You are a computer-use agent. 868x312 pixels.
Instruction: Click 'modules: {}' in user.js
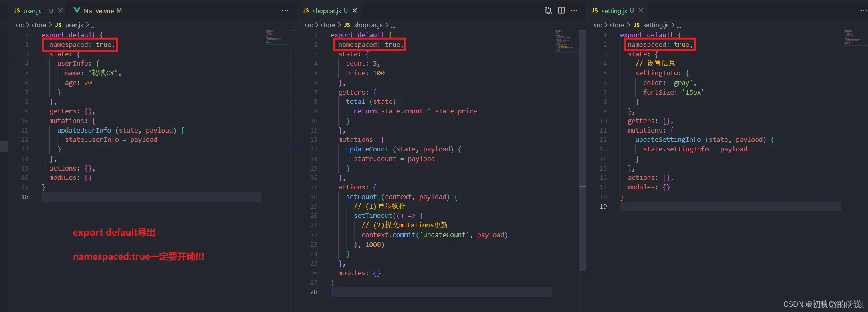(x=71, y=177)
